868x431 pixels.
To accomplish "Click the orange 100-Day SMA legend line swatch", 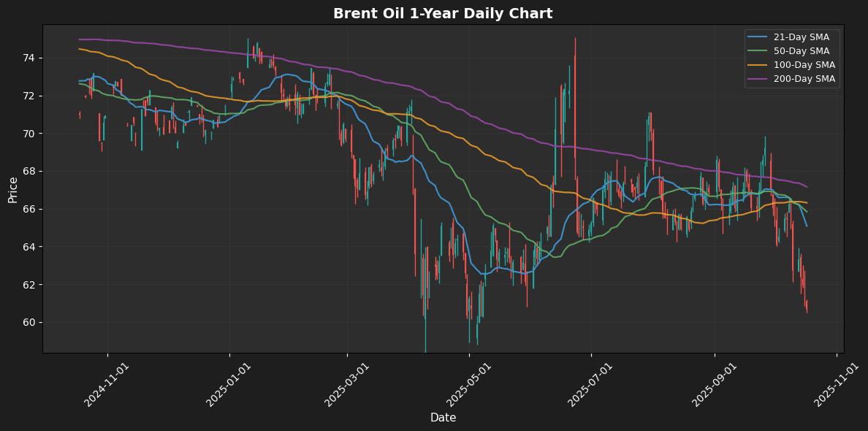I will [x=759, y=65].
